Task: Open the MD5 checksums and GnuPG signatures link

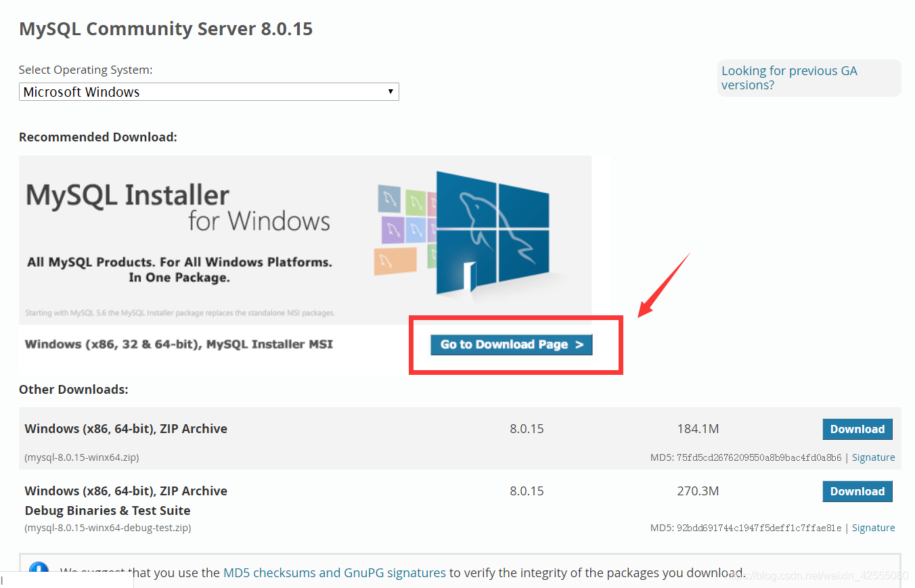Action: (334, 572)
